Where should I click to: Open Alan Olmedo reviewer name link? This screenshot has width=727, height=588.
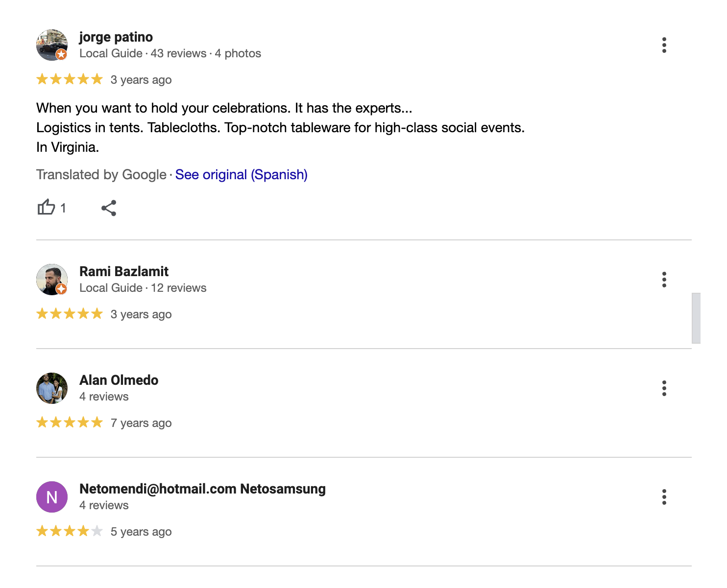point(119,380)
